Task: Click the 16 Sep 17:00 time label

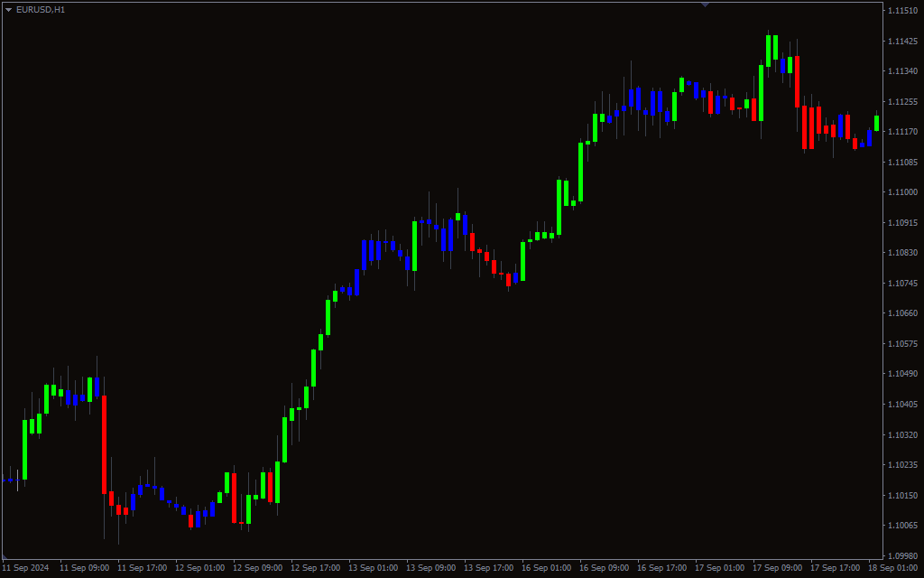Action: pyautogui.click(x=662, y=568)
